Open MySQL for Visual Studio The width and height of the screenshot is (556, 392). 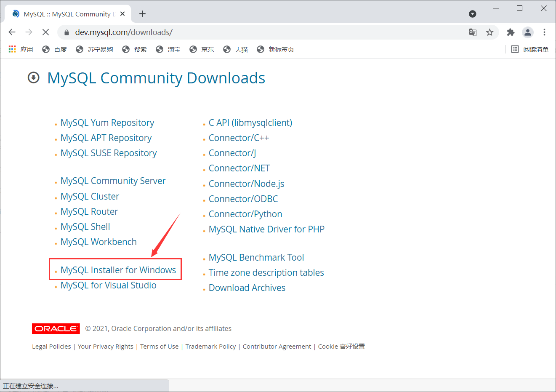click(109, 285)
